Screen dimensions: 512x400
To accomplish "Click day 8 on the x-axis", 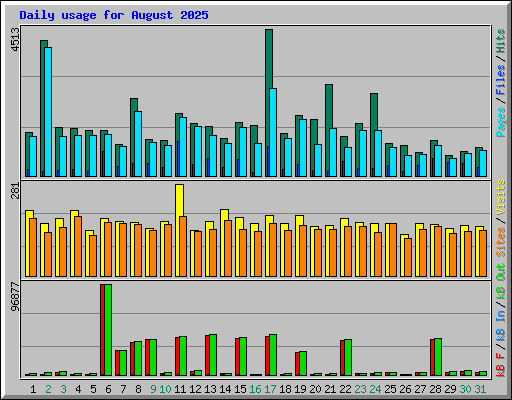I will [138, 389].
